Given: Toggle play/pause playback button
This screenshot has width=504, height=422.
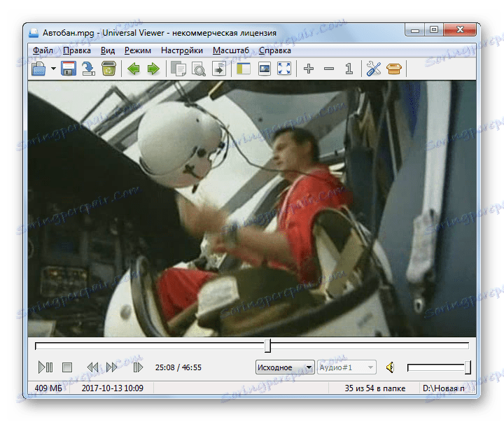Looking at the screenshot, I should 45,367.
